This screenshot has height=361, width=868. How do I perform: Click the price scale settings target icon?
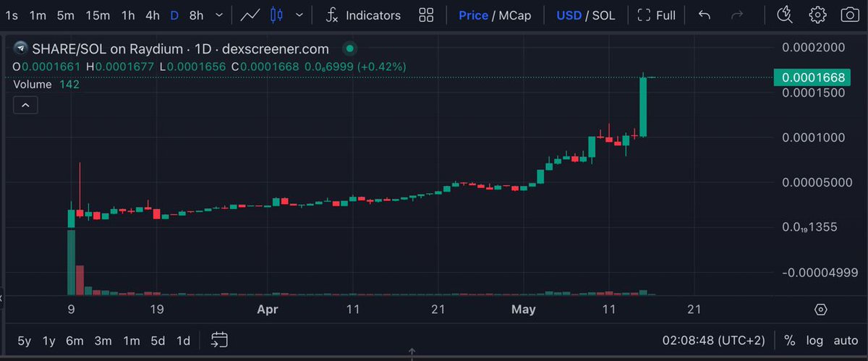[820, 310]
